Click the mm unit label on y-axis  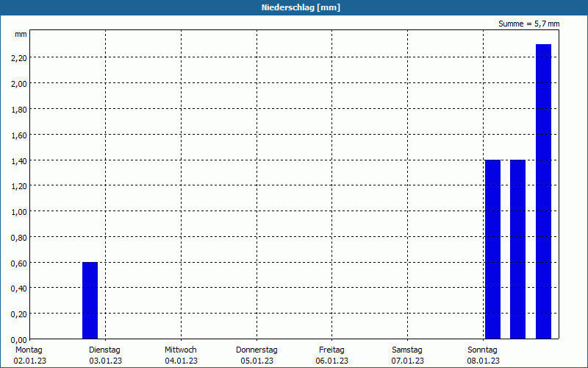click(21, 35)
